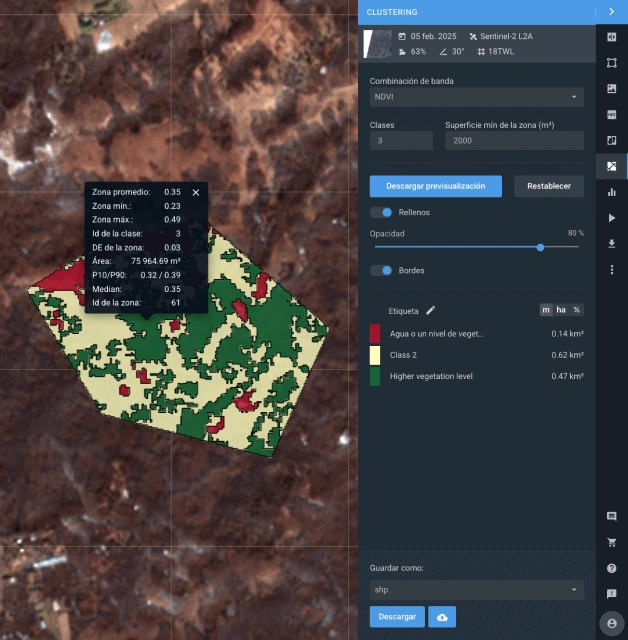Switch area units to hectares
The height and width of the screenshot is (640, 628).
pyautogui.click(x=561, y=310)
